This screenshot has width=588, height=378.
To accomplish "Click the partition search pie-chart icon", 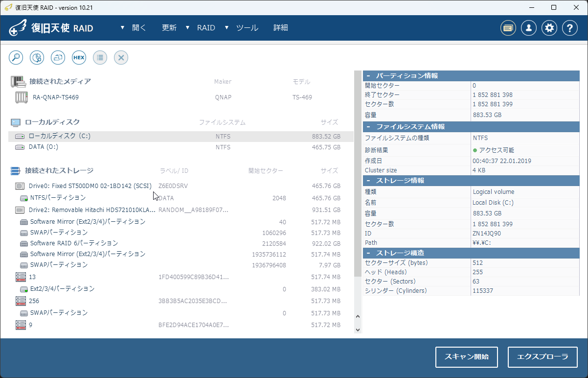I will click(x=37, y=57).
